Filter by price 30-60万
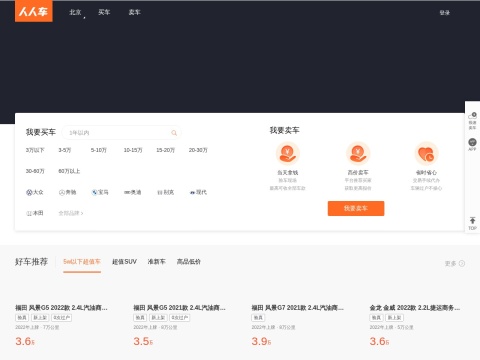 tap(35, 171)
